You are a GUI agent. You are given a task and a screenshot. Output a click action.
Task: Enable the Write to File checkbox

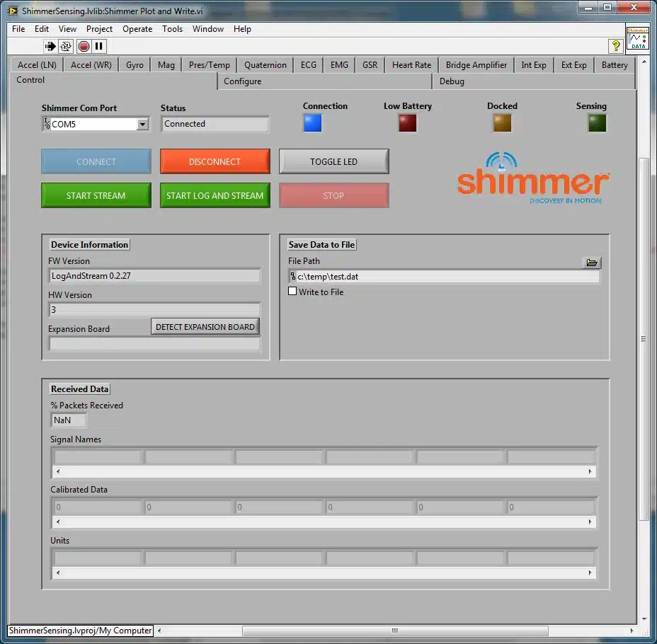pyautogui.click(x=292, y=292)
